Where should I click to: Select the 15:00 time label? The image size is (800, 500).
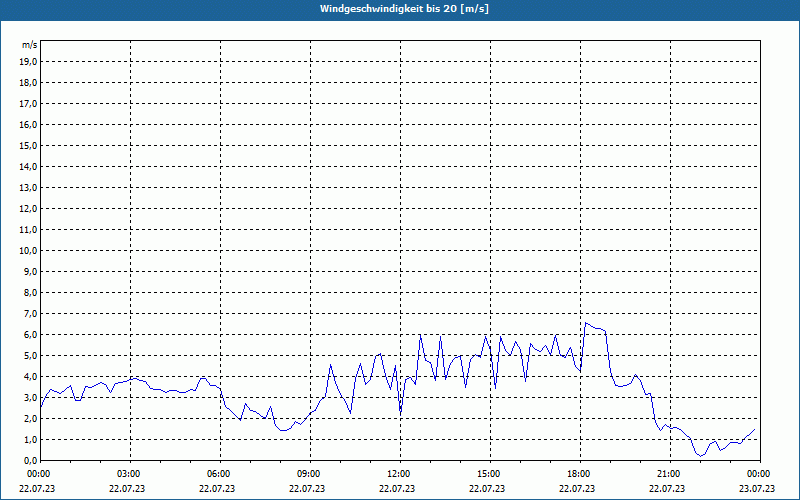pos(488,473)
